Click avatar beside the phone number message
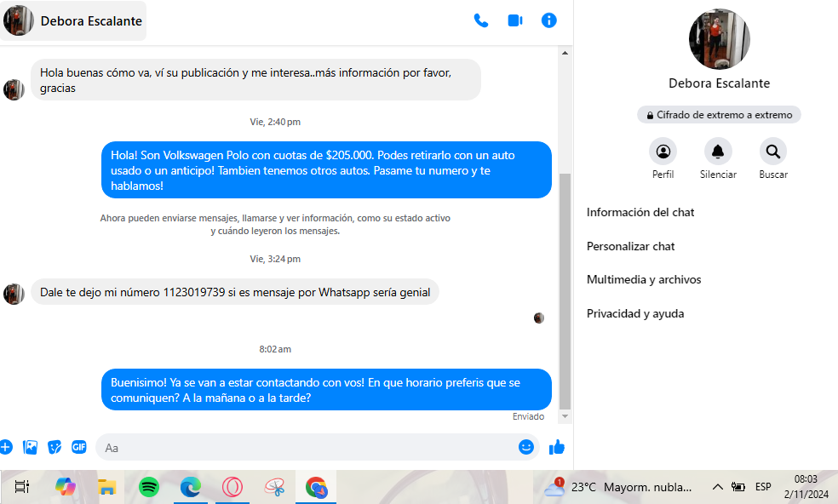 [x=14, y=294]
